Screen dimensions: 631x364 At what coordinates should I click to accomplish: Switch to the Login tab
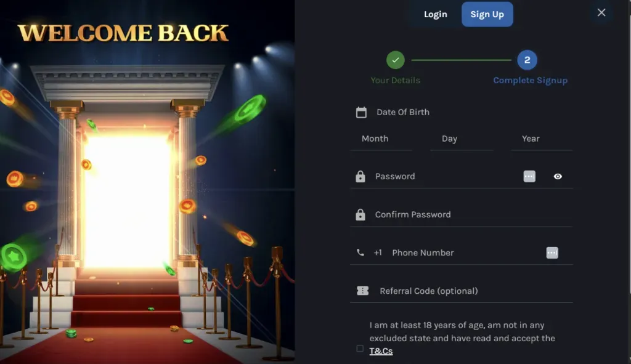pyautogui.click(x=436, y=14)
